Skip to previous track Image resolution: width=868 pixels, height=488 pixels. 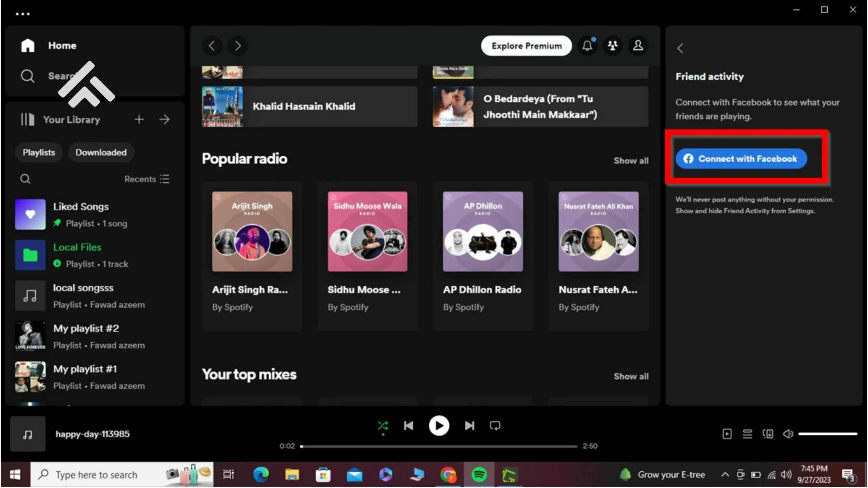click(409, 426)
